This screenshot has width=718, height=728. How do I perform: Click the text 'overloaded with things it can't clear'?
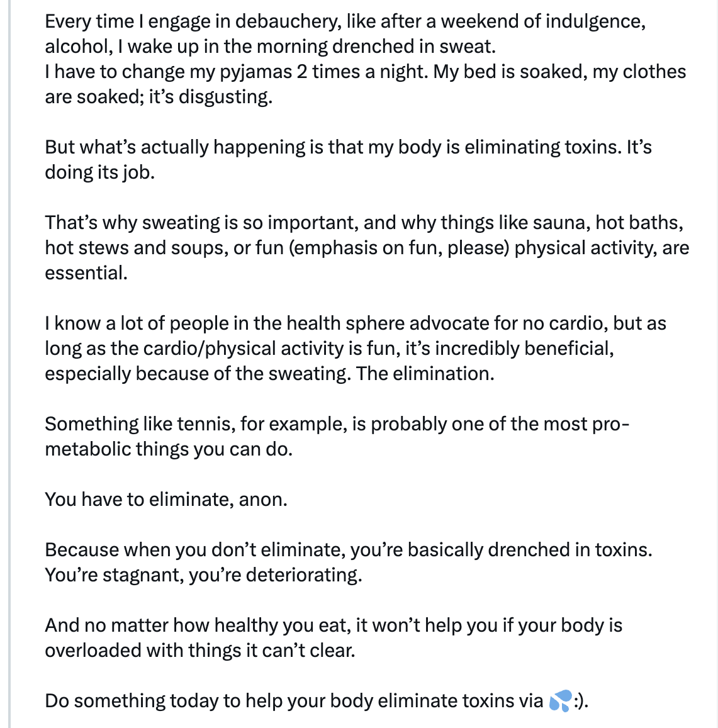coord(199,651)
